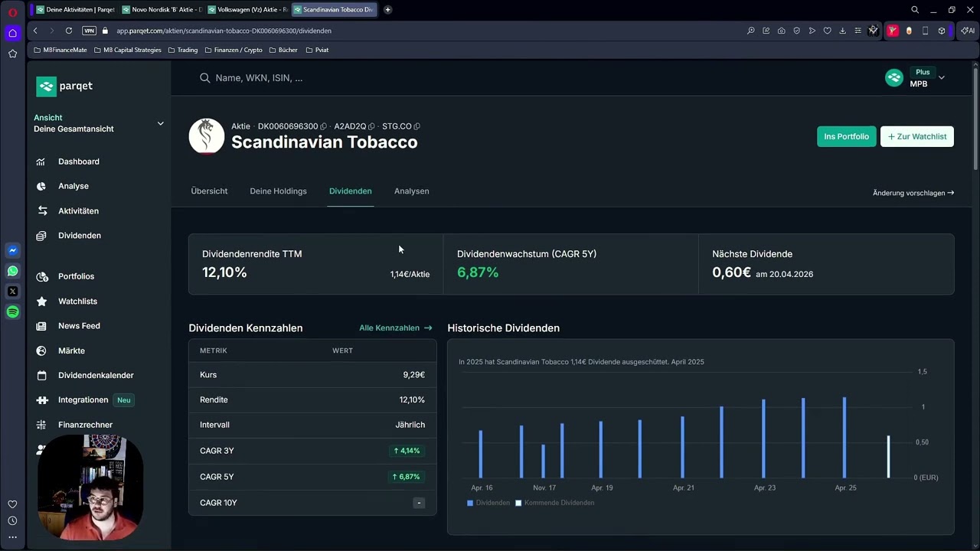Image resolution: width=980 pixels, height=551 pixels.
Task: Switch to Deine Aktivitäten browser tab
Action: (75, 10)
